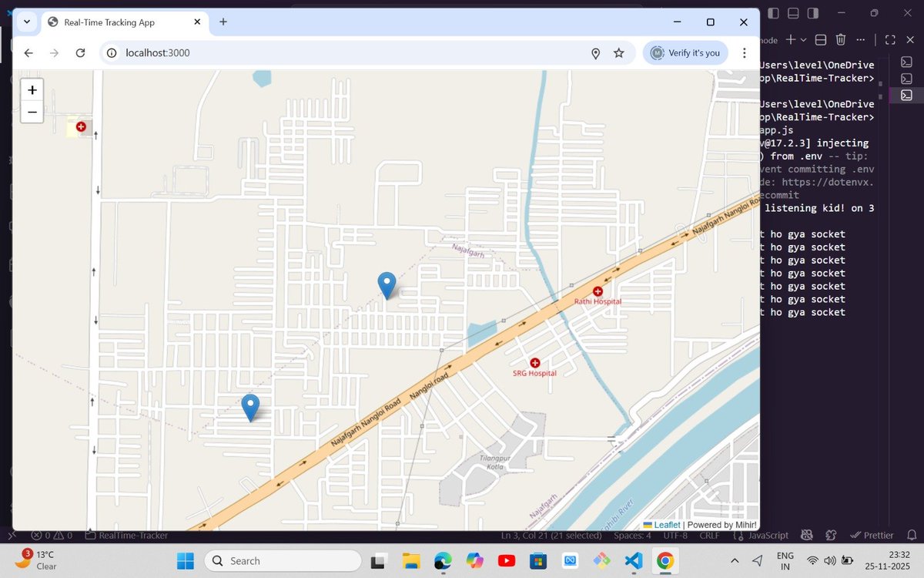The image size is (924, 578).
Task: Open File Explorer from taskbar
Action: [x=410, y=560]
